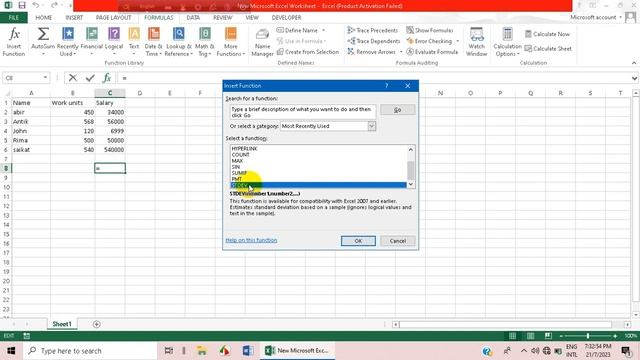Image resolution: width=640 pixels, height=360 pixels.
Task: Open AutoSum in the ribbon
Action: point(43,42)
